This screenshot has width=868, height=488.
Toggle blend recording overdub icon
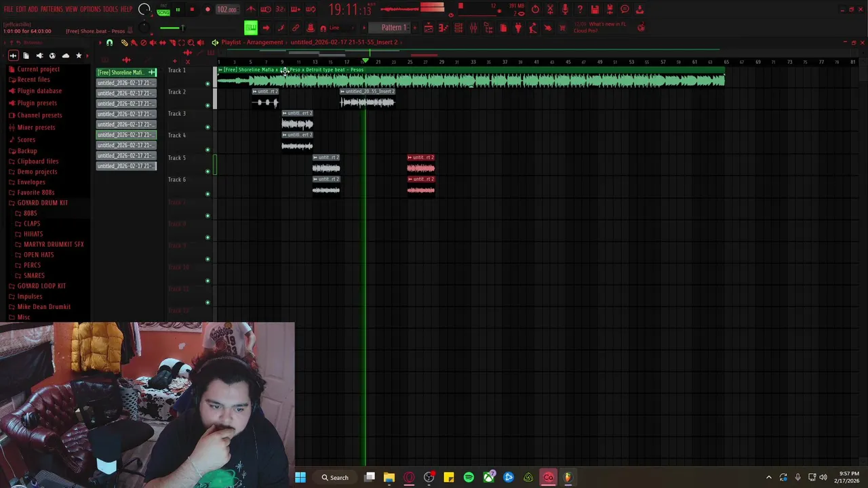pos(296,9)
